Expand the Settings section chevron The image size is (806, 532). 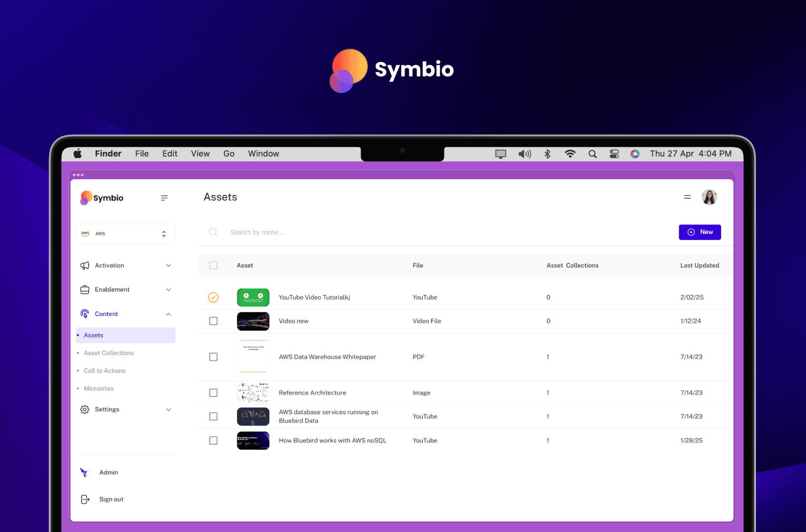click(168, 409)
